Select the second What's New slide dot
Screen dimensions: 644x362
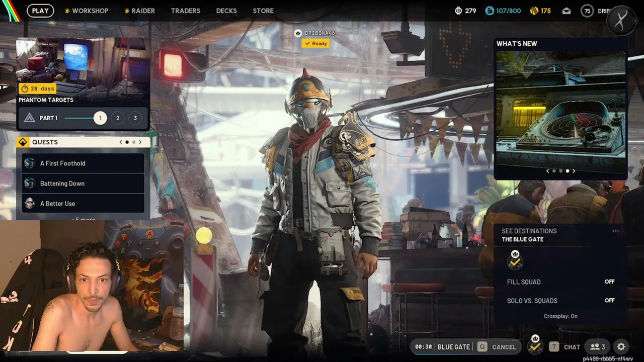click(561, 171)
